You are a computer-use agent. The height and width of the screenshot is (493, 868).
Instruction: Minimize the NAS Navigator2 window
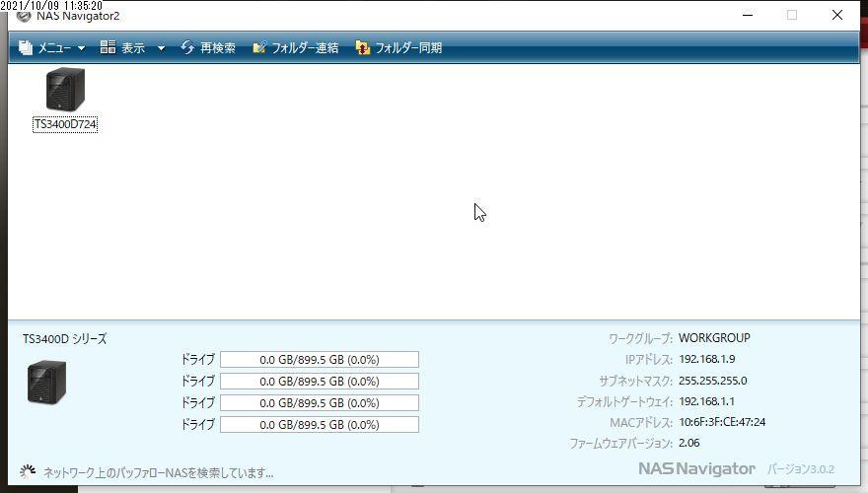[x=748, y=15]
